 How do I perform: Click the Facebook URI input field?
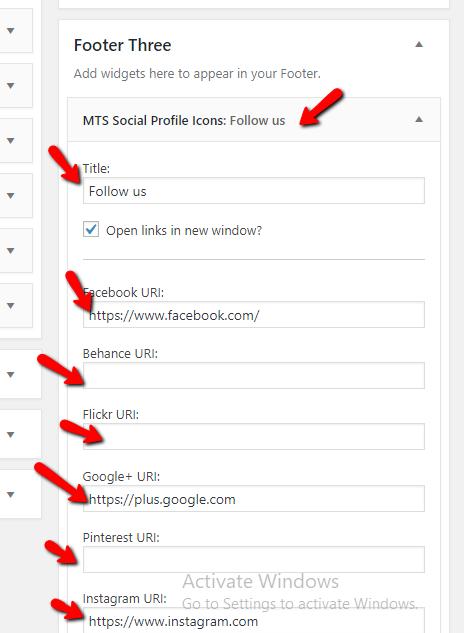254,314
